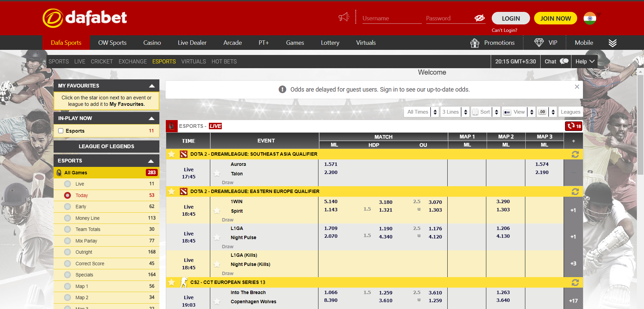Image resolution: width=644 pixels, height=309 pixels.
Task: Open the Can't Login? link
Action: (x=504, y=30)
